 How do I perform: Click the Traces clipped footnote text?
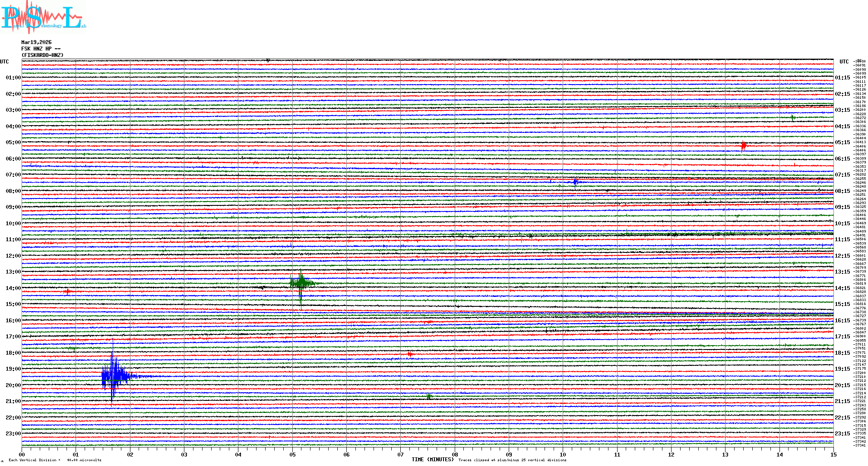[512, 460]
